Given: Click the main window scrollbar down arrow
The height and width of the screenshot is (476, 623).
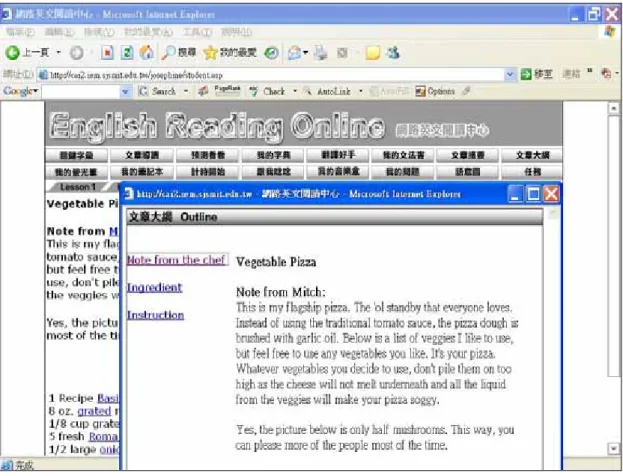Looking at the screenshot, I should (613, 449).
